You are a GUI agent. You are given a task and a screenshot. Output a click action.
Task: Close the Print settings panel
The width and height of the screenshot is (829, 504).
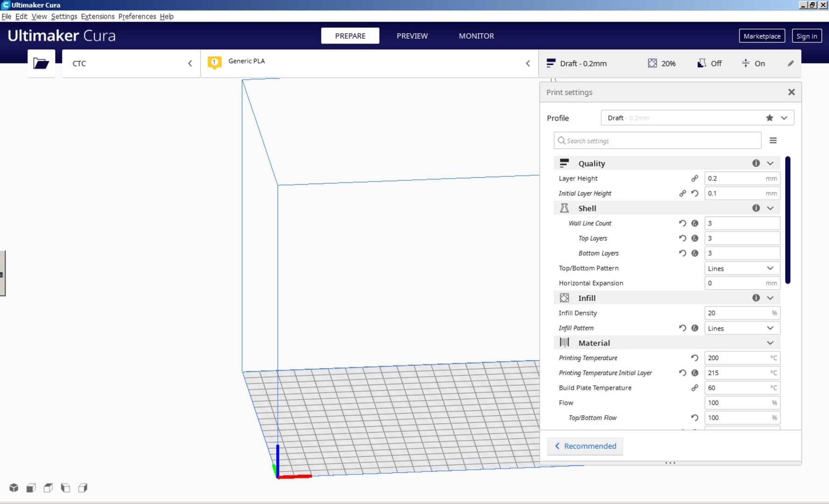pyautogui.click(x=791, y=92)
